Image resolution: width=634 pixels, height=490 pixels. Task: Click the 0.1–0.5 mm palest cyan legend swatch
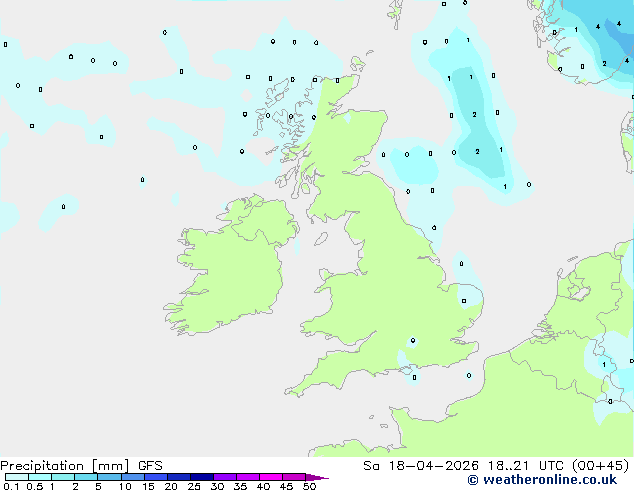(x=17, y=477)
